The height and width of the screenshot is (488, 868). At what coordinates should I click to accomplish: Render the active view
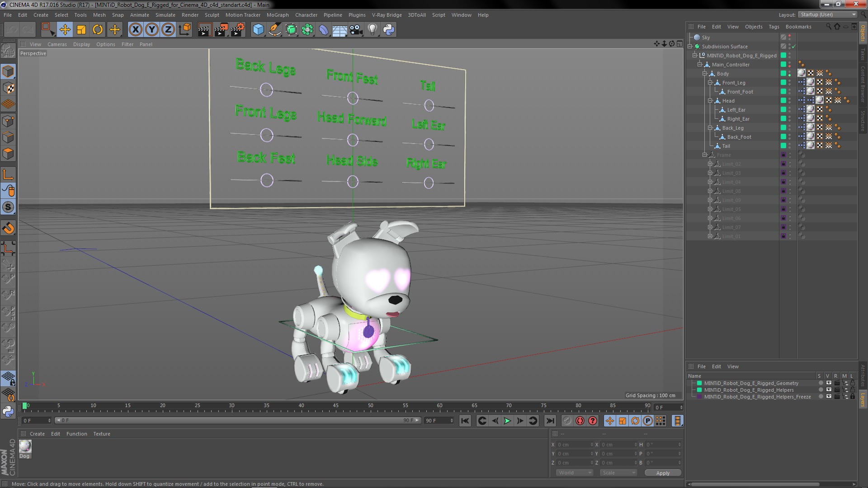click(x=204, y=30)
